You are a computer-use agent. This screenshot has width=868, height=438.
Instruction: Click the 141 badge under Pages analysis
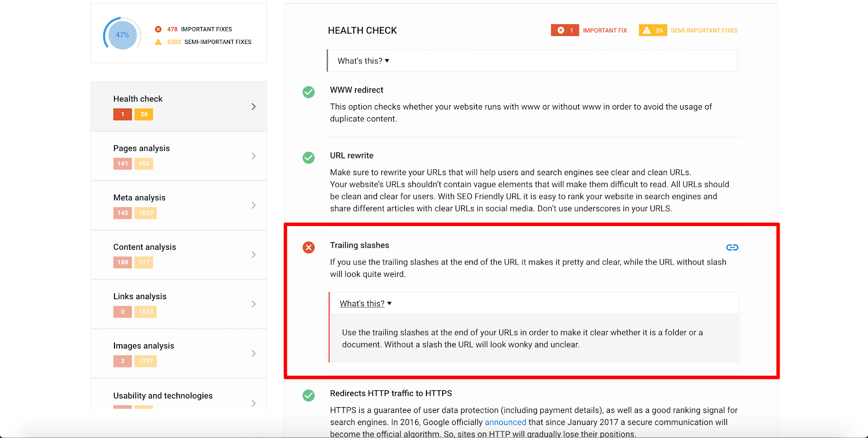tap(123, 164)
